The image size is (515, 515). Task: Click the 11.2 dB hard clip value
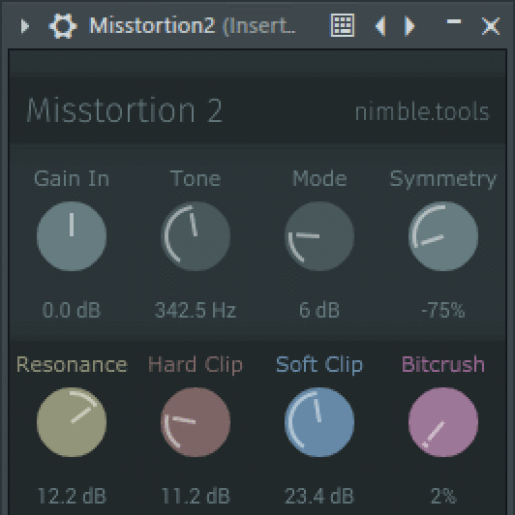tap(196, 496)
